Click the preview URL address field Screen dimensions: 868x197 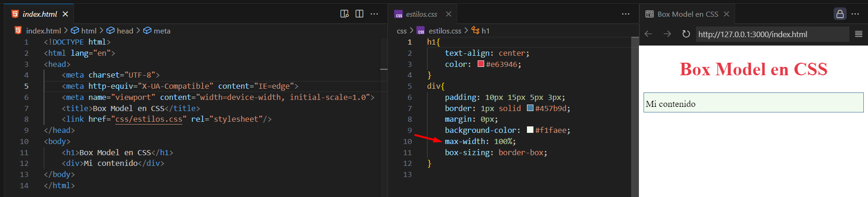click(772, 34)
